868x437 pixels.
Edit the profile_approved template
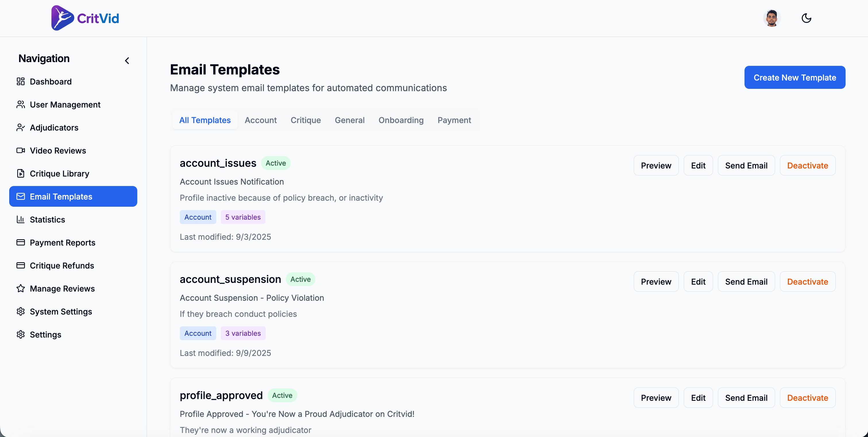698,398
